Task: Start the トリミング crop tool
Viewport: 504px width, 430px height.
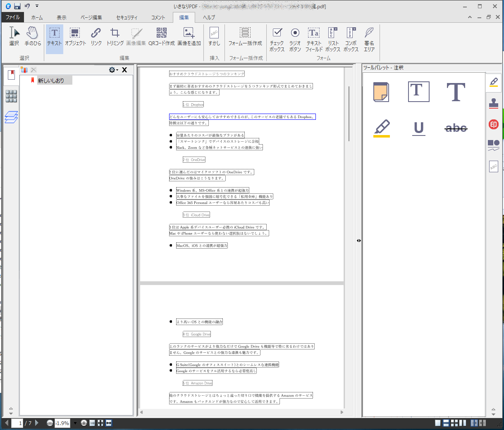Action: pos(115,36)
